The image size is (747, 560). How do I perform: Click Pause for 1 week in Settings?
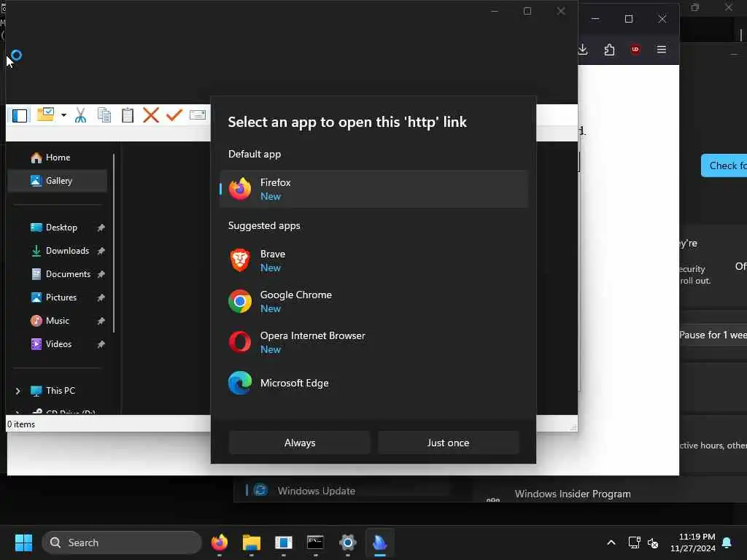pyautogui.click(x=713, y=335)
